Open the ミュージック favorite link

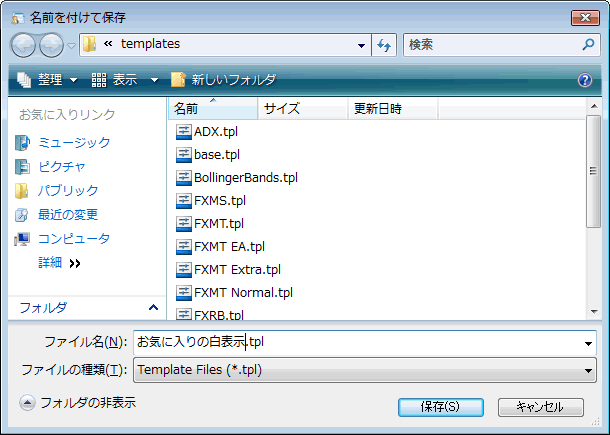point(74,142)
